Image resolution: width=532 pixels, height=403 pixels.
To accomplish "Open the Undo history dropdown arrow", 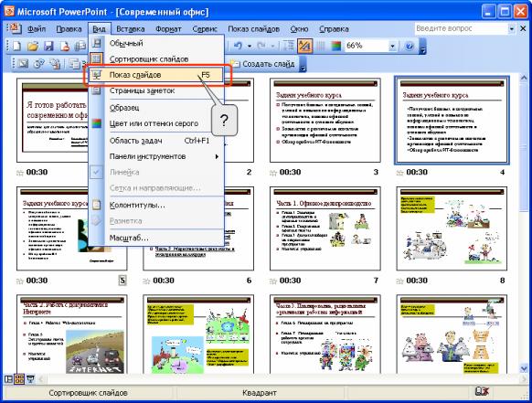I will point(250,46).
